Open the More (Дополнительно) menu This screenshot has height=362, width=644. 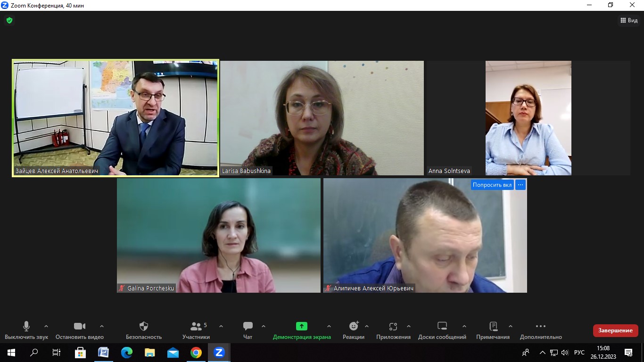click(x=541, y=330)
